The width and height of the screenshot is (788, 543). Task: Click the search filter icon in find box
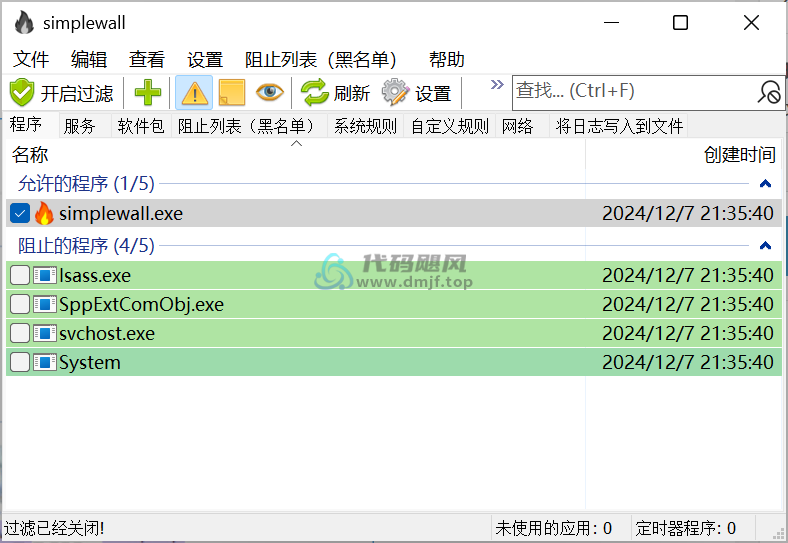point(769,93)
